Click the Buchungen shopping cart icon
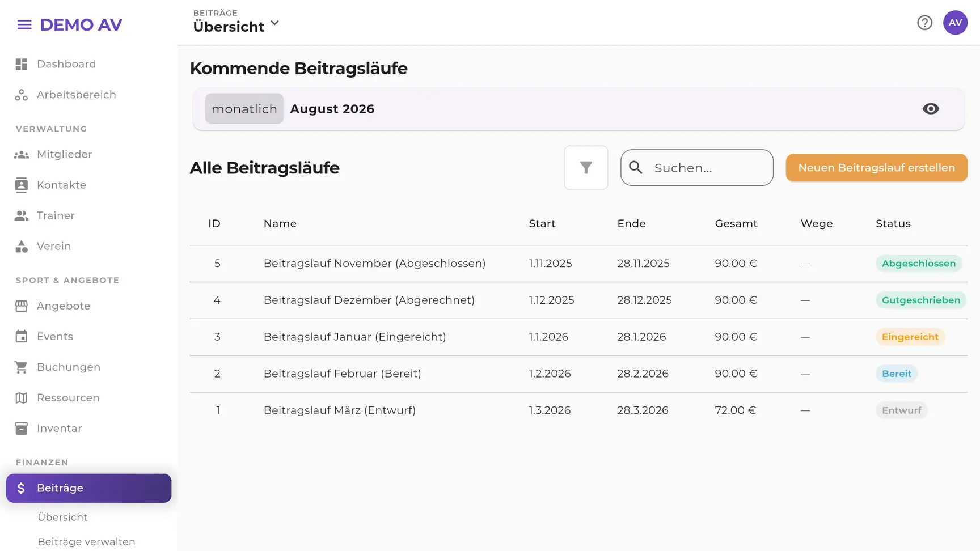Screen dimensions: 980x551 [x=22, y=367]
